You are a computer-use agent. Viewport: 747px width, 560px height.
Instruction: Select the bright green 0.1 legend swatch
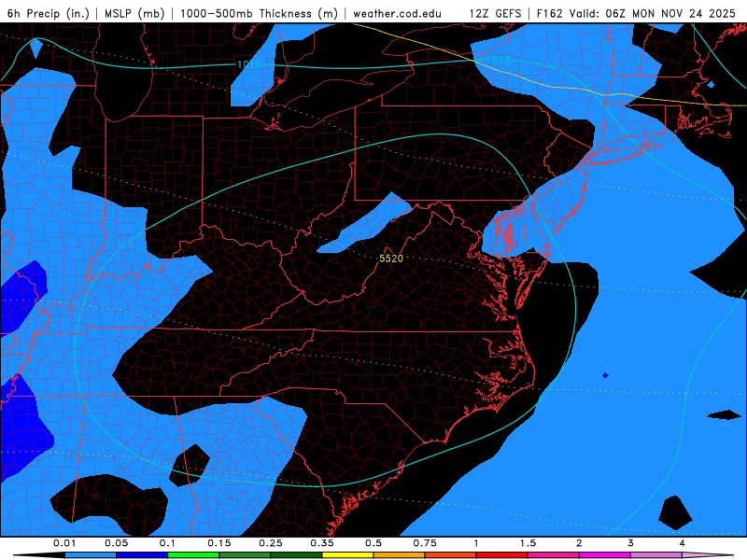tap(193, 555)
